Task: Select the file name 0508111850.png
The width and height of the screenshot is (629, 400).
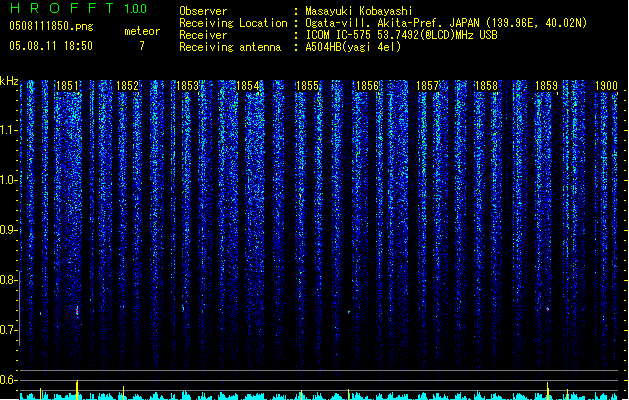Action: (51, 26)
